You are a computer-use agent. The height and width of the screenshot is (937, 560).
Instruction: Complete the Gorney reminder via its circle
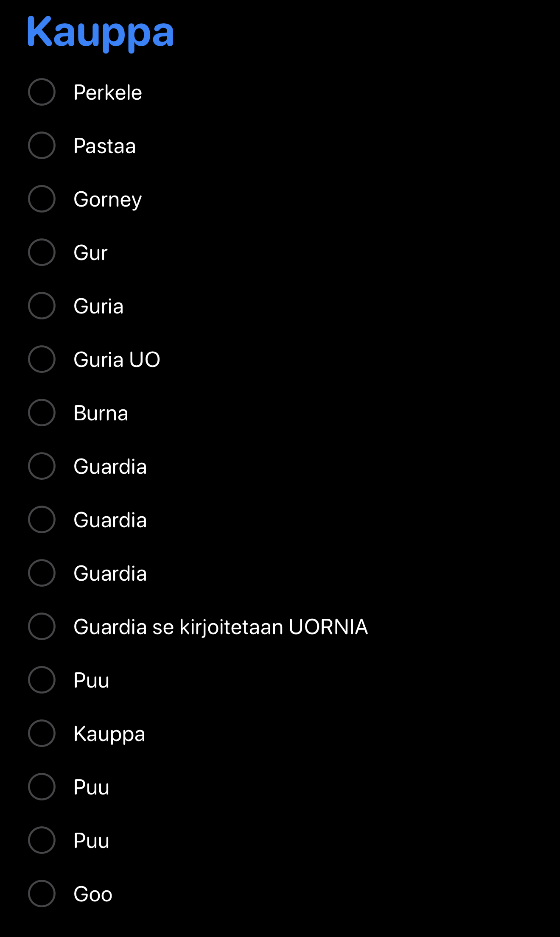coord(42,199)
